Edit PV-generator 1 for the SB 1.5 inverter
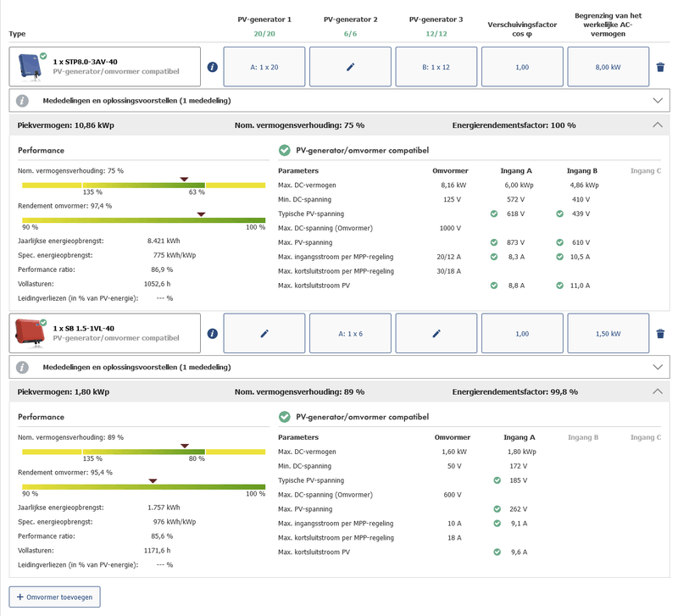678x616 pixels. [264, 334]
